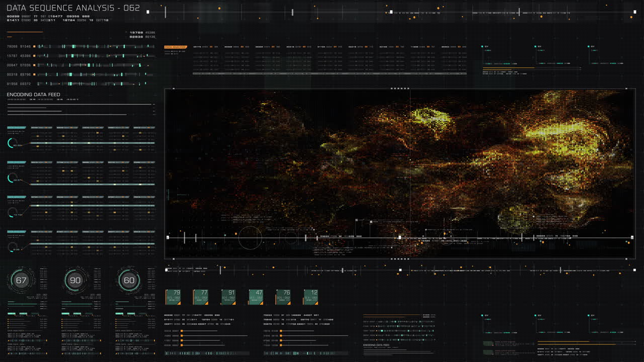The image size is (644, 362).
Task: Click the large ENCODING DATA FEED heading
Action: (x=33, y=95)
